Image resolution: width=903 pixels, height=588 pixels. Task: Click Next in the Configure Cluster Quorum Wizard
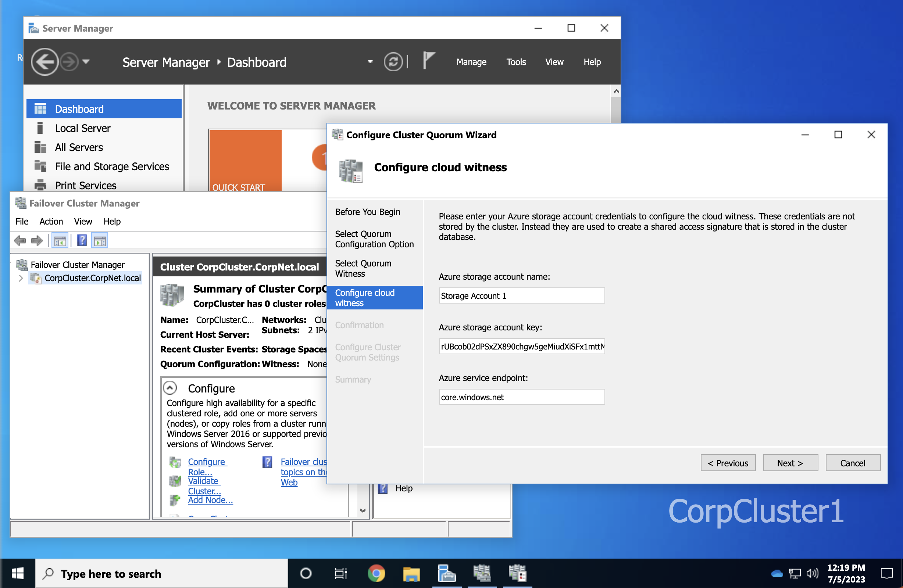click(790, 462)
